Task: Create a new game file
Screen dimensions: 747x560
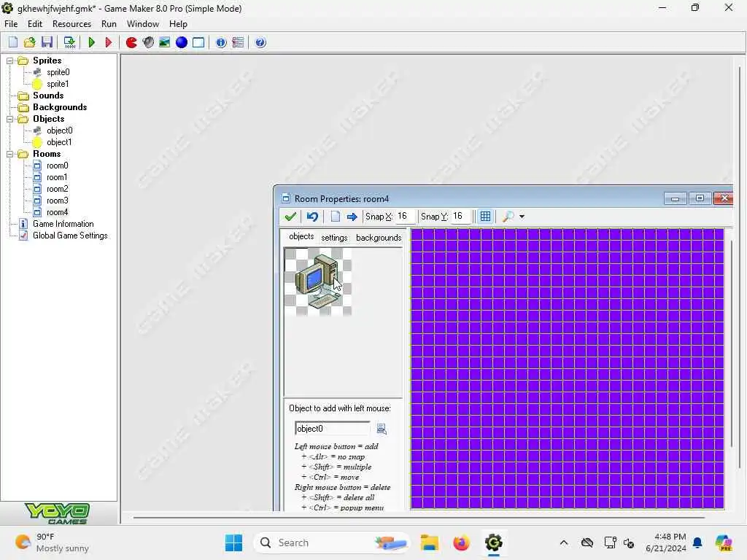Action: (x=13, y=42)
